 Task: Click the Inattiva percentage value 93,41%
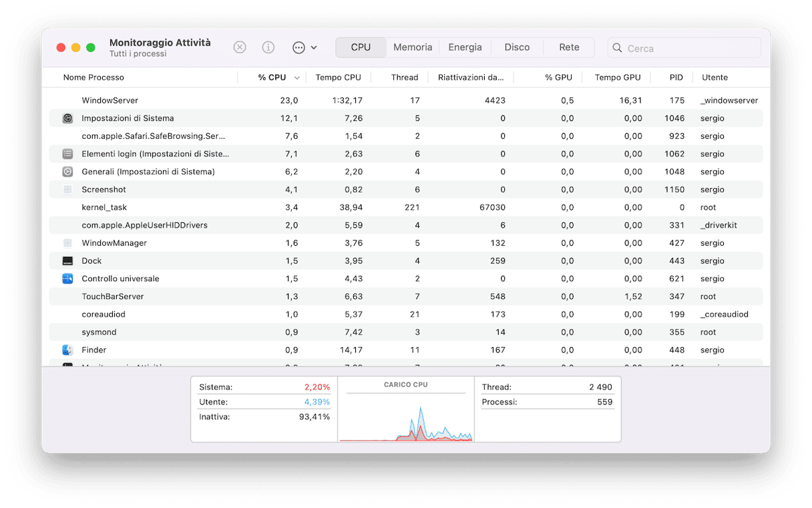click(x=315, y=417)
